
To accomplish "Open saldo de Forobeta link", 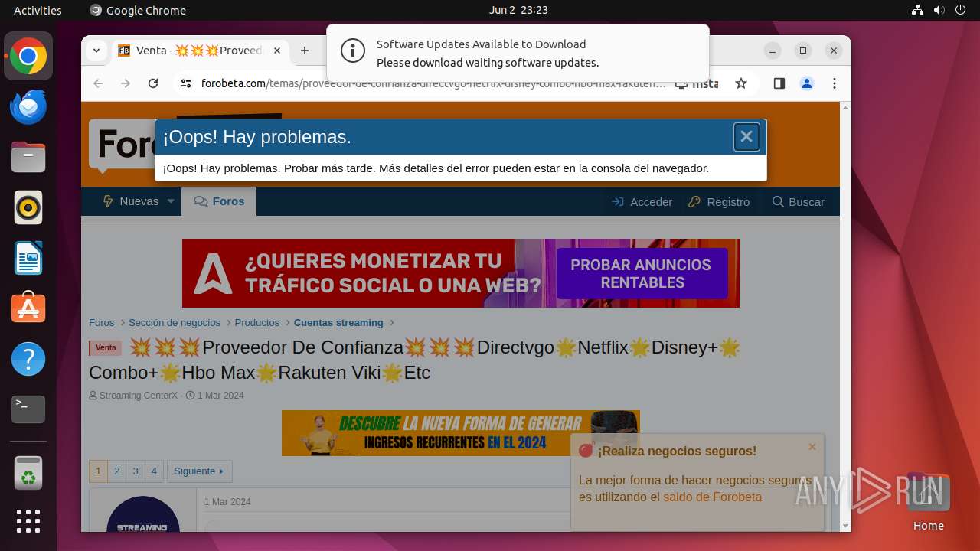I will 712,497.
